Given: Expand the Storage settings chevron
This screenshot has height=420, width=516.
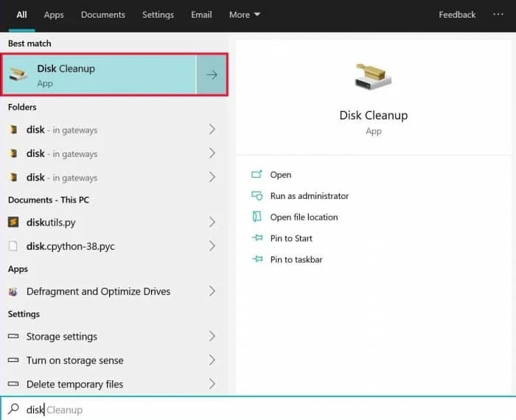Looking at the screenshot, I should point(212,336).
